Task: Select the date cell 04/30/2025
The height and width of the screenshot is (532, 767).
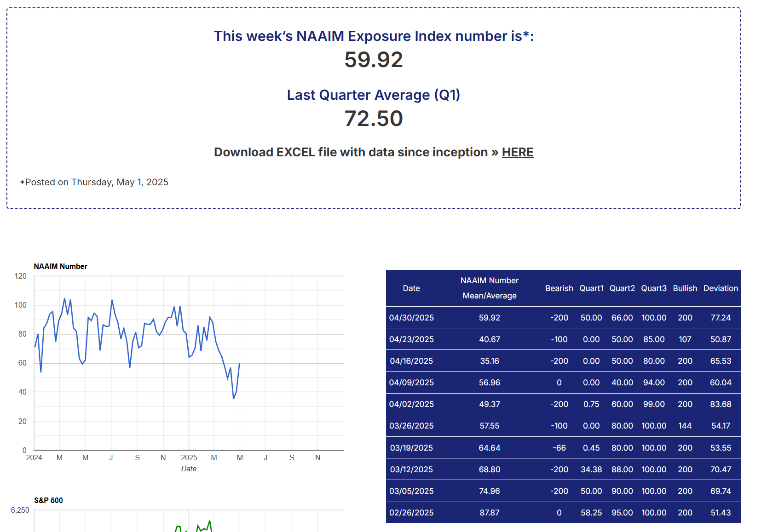Action: click(411, 318)
